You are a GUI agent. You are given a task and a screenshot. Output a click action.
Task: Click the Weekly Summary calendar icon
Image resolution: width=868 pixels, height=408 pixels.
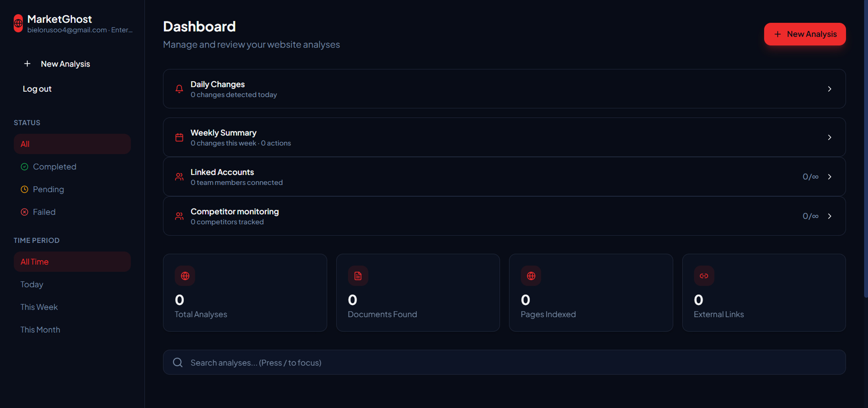[x=179, y=137]
